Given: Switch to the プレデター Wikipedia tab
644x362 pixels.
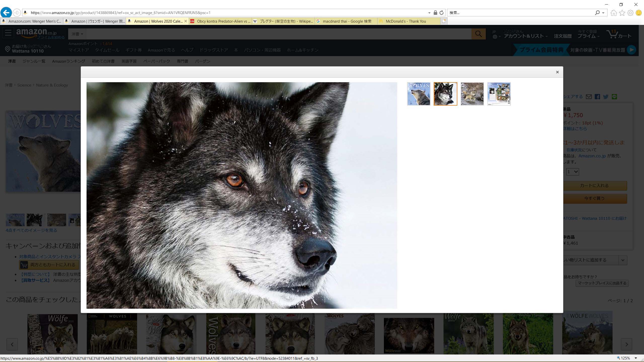Looking at the screenshot, I should click(283, 21).
